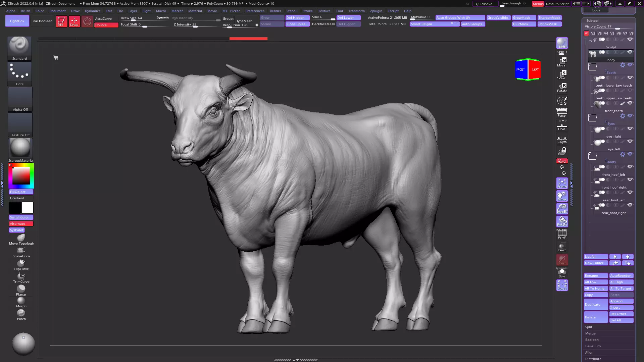Collapse the Hoofs folder
The image size is (644, 362).
[592, 156]
